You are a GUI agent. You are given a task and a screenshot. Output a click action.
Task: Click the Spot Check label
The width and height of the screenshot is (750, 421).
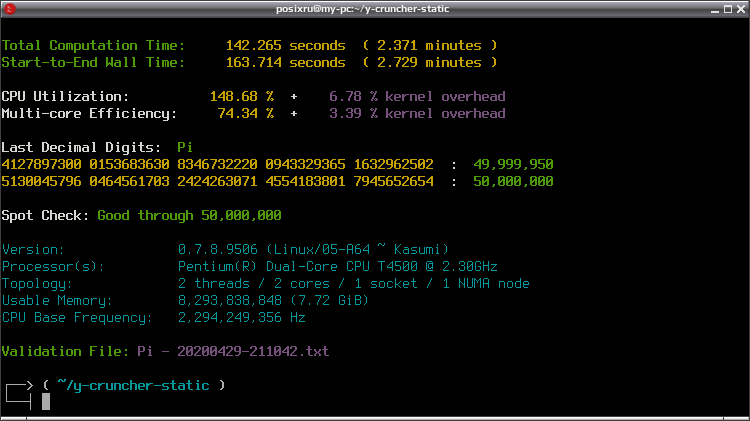tap(45, 216)
